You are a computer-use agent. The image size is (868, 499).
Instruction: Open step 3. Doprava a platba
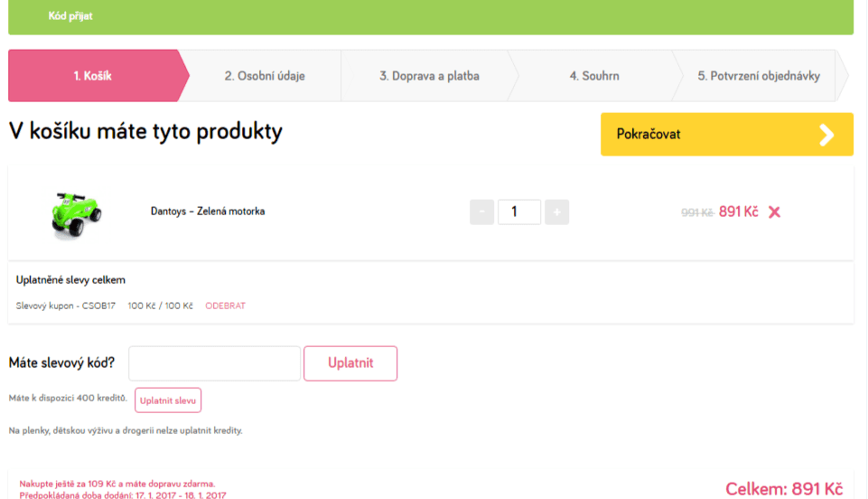[x=429, y=76]
